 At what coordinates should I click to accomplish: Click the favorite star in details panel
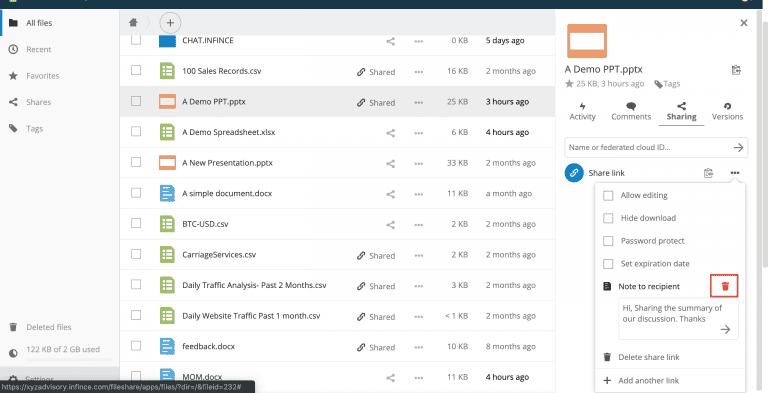[x=569, y=84]
